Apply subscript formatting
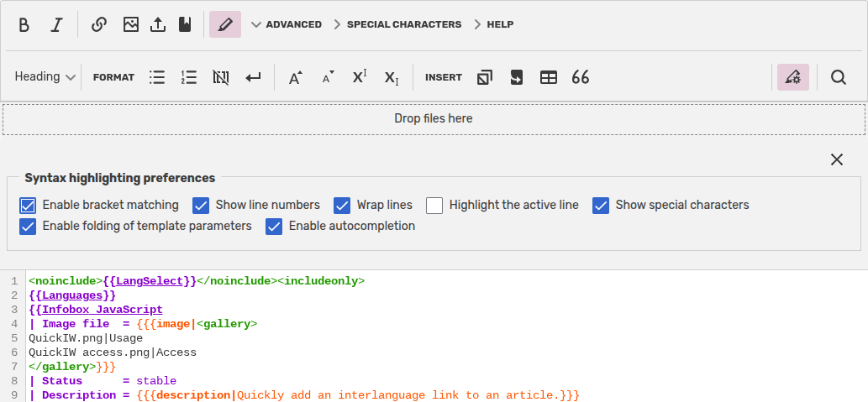868x402 pixels. 392,77
